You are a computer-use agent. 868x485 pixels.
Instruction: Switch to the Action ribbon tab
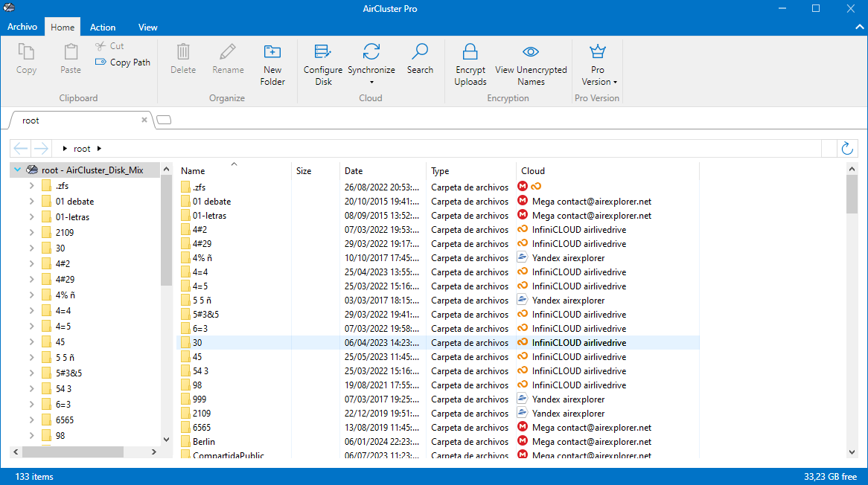[103, 28]
